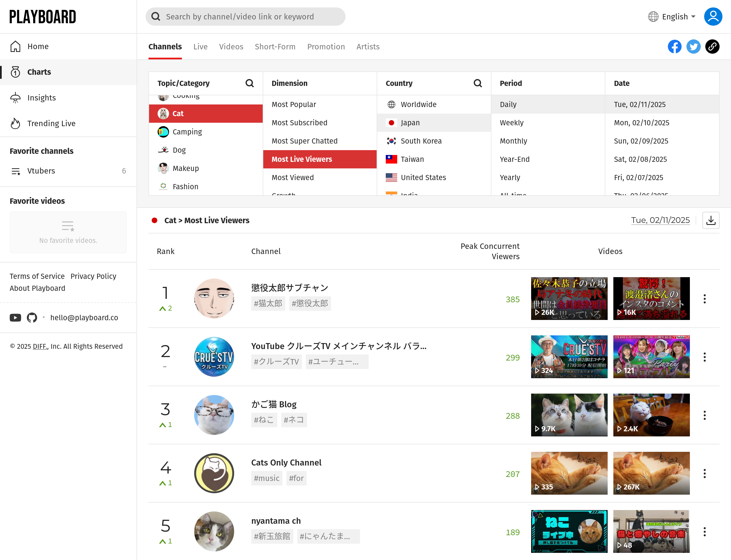Open the Tue, 02/11/2025 date picker
This screenshot has height=560, width=731.
[660, 220]
